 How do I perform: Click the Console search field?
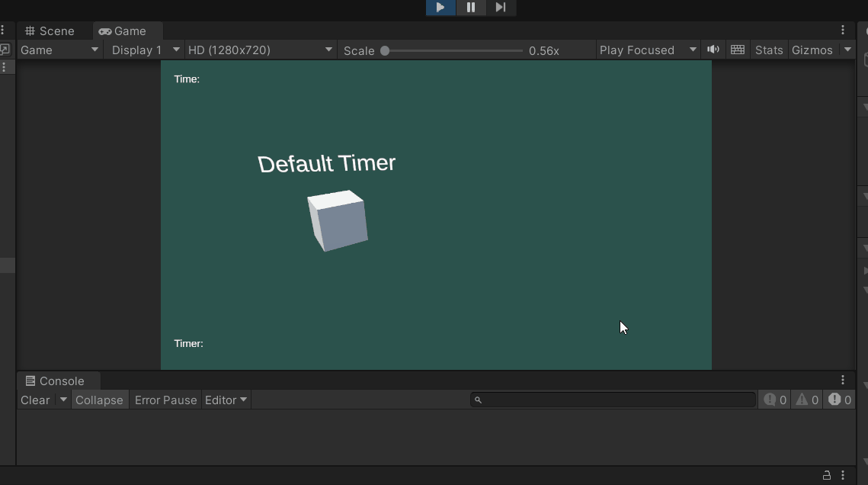point(613,400)
